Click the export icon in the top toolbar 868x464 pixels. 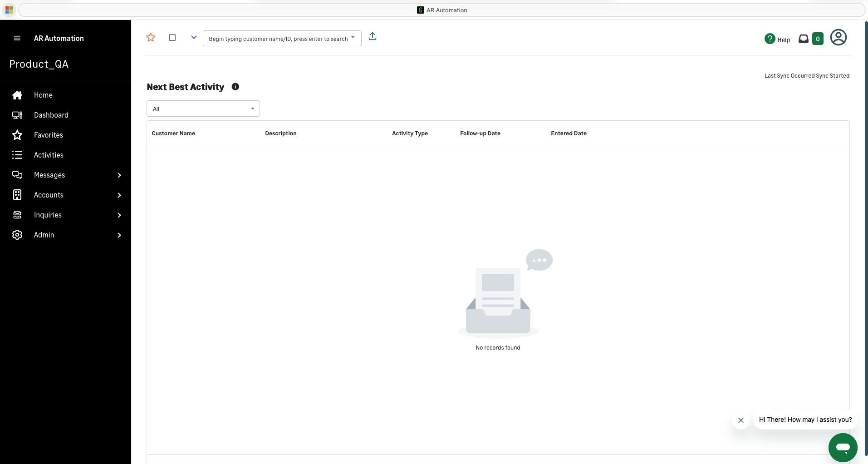[372, 36]
